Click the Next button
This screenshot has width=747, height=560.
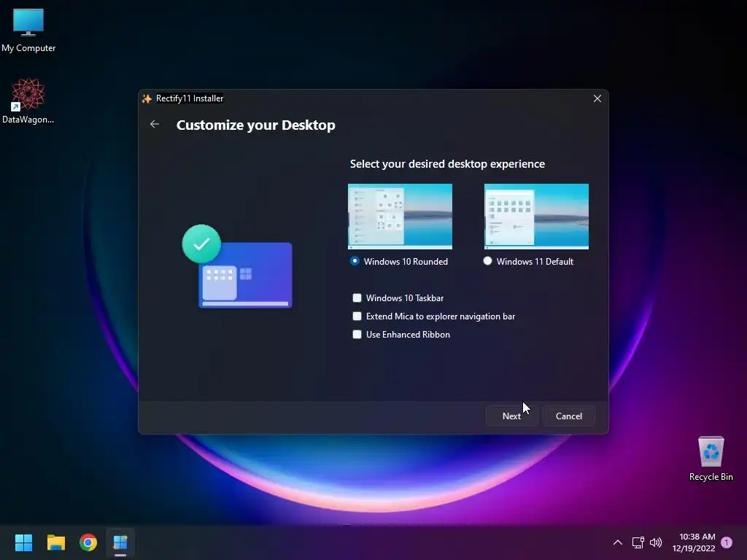pyautogui.click(x=511, y=416)
